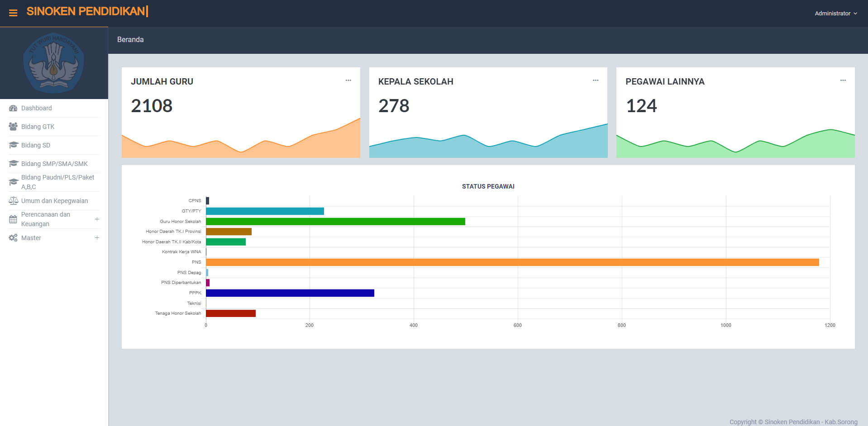Open Kepala Sekolah card options ellipsis
Viewport: 868px width, 426px height.
596,80
